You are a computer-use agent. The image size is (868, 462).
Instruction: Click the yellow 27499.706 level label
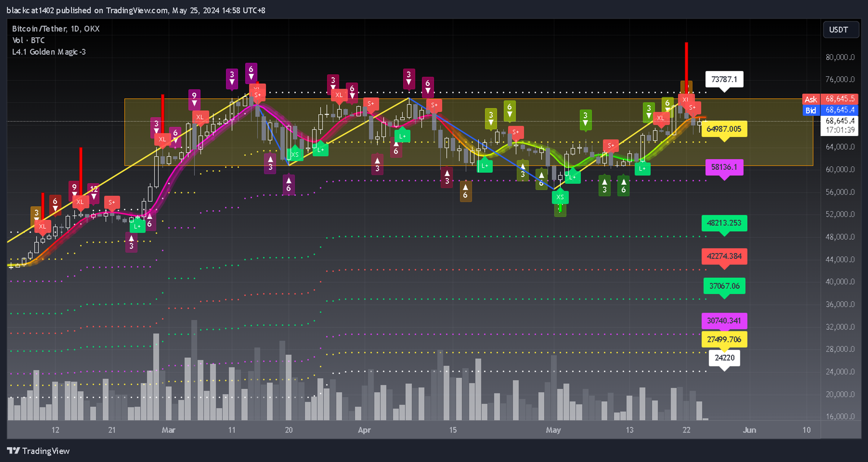point(724,340)
